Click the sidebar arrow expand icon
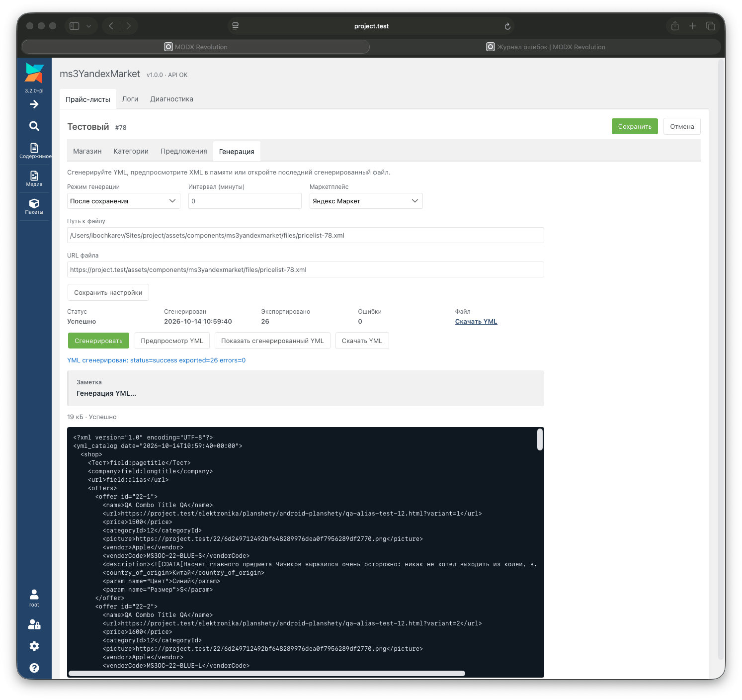This screenshot has height=700, width=742. point(34,104)
